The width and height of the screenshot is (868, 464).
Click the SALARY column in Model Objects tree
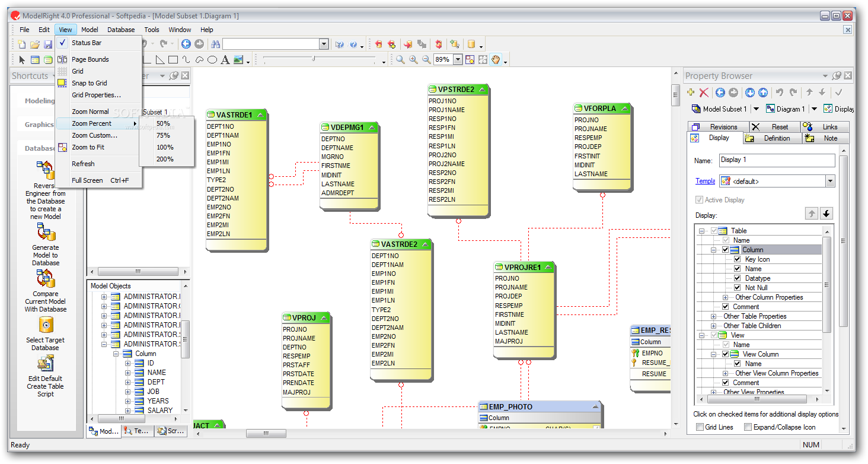pyautogui.click(x=159, y=411)
